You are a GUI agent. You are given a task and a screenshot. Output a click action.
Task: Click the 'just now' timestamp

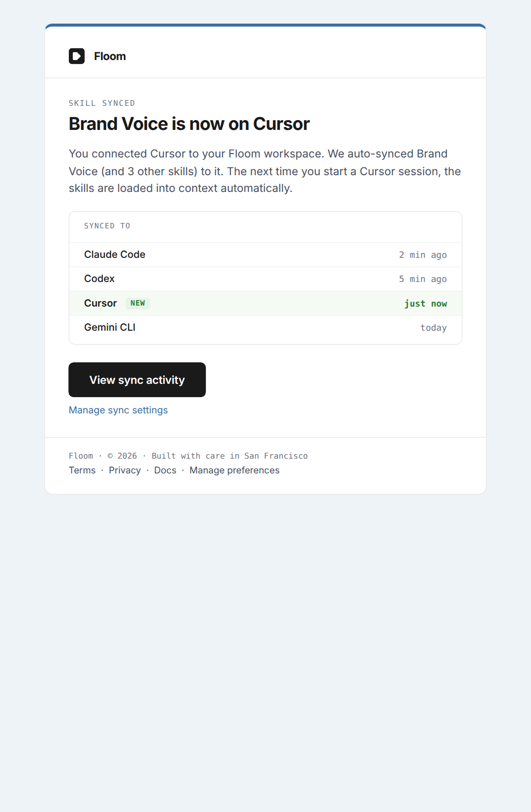tap(425, 304)
